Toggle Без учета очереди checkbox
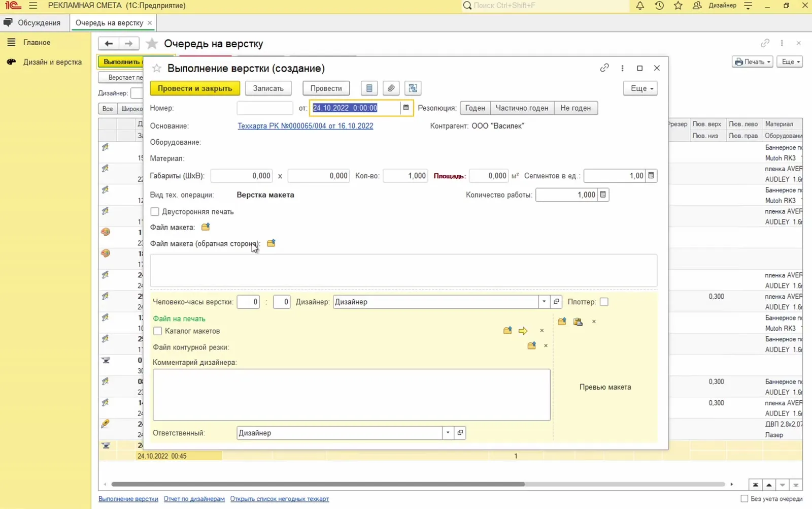Image resolution: width=812 pixels, height=509 pixels. (745, 499)
